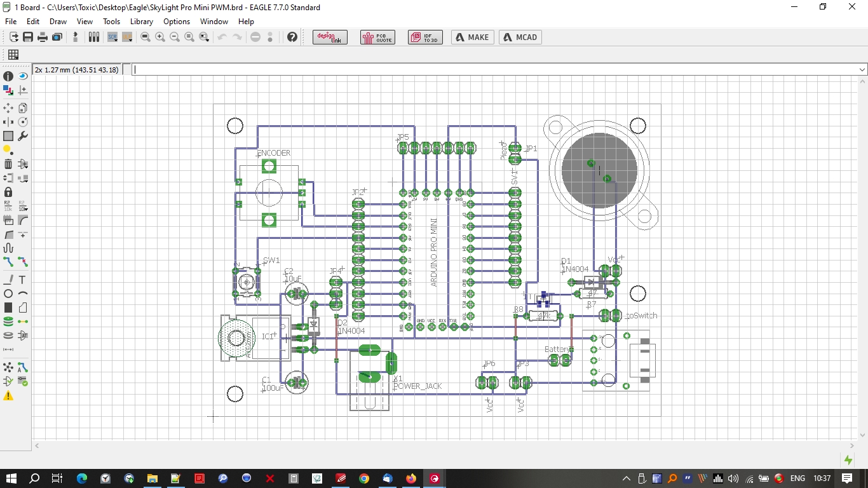Select the Lock tool
868x488 pixels.
8,192
